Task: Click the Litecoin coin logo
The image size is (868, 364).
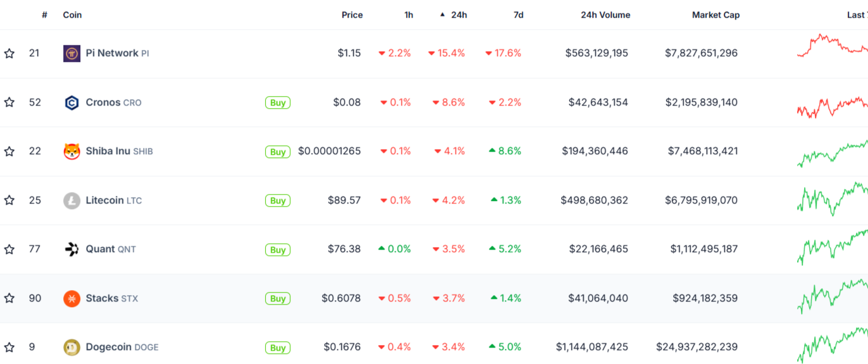Action: coord(72,200)
